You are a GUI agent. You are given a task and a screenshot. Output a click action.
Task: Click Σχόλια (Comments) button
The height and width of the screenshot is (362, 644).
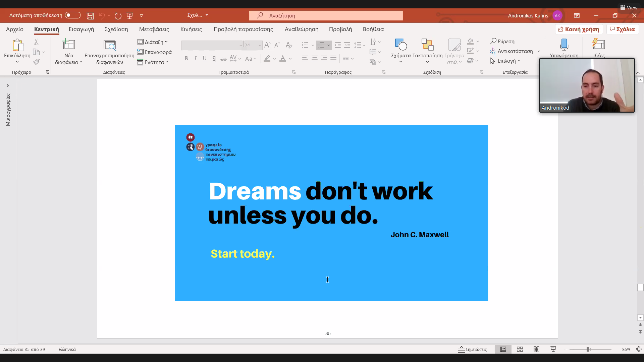pyautogui.click(x=623, y=29)
